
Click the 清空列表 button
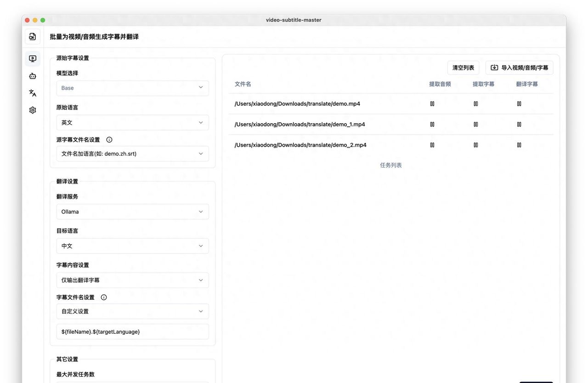(463, 68)
